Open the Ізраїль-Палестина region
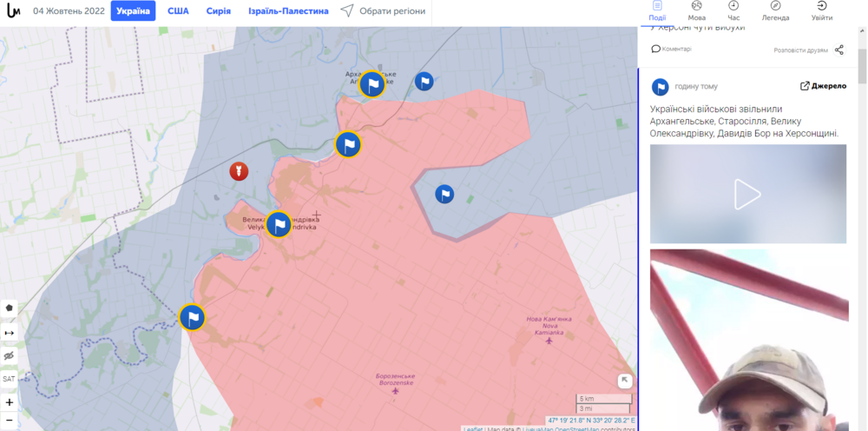The width and height of the screenshot is (868, 431). click(288, 11)
